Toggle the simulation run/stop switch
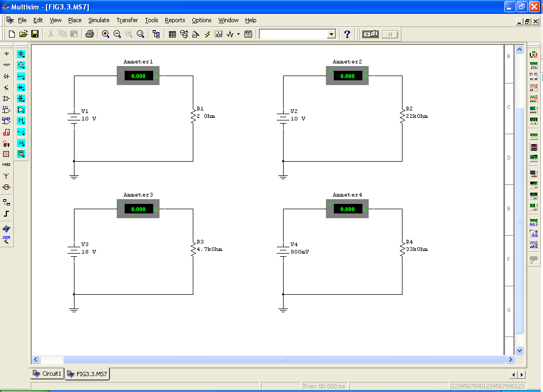The image size is (543, 392). pyautogui.click(x=370, y=33)
